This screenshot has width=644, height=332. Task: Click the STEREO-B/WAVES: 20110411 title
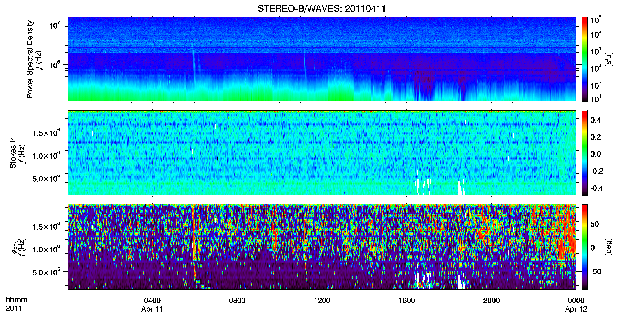pos(322,9)
